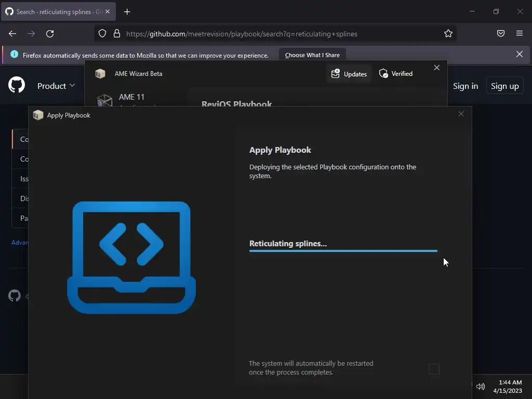Image resolution: width=532 pixels, height=399 pixels.
Task: Click the browser forward arrow
Action: coord(31,34)
